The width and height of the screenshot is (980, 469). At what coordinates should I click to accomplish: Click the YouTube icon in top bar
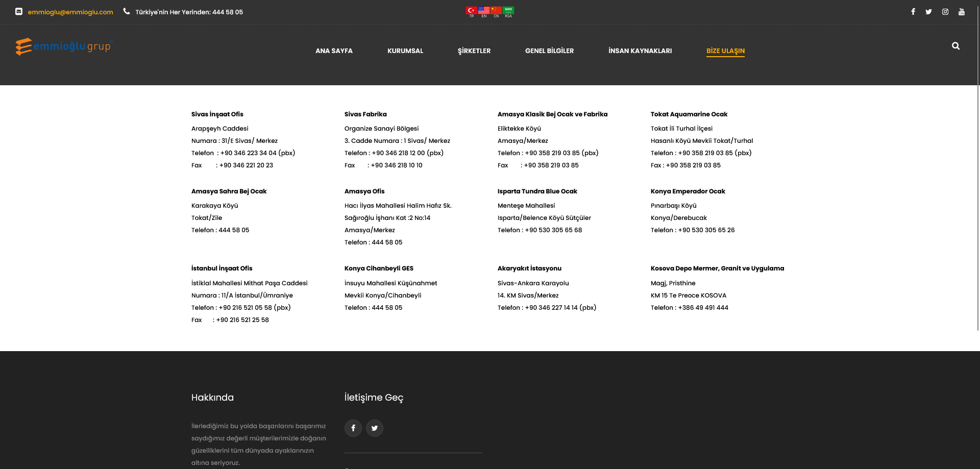961,12
